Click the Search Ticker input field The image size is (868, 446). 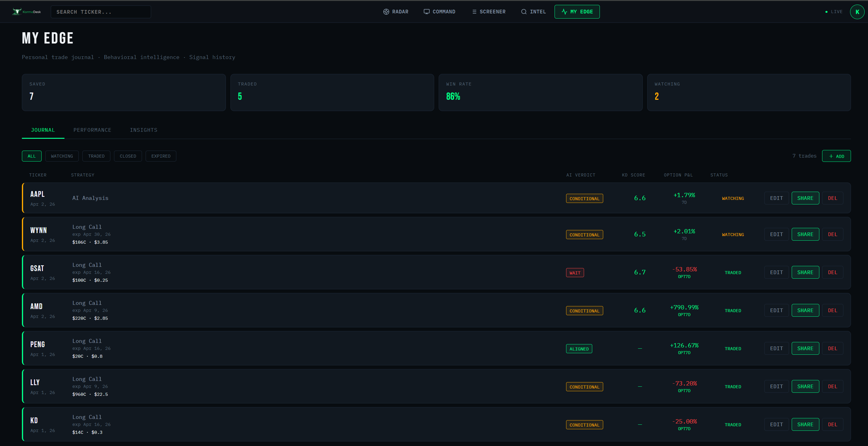pyautogui.click(x=101, y=12)
